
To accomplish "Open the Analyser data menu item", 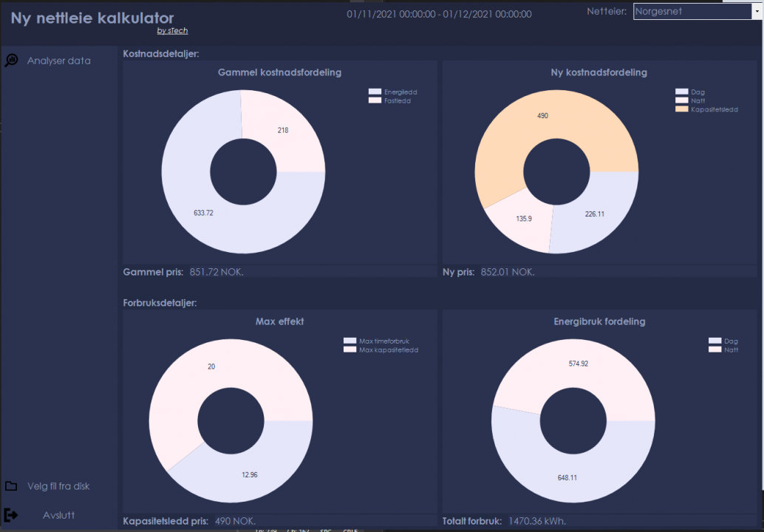I will pyautogui.click(x=59, y=61).
